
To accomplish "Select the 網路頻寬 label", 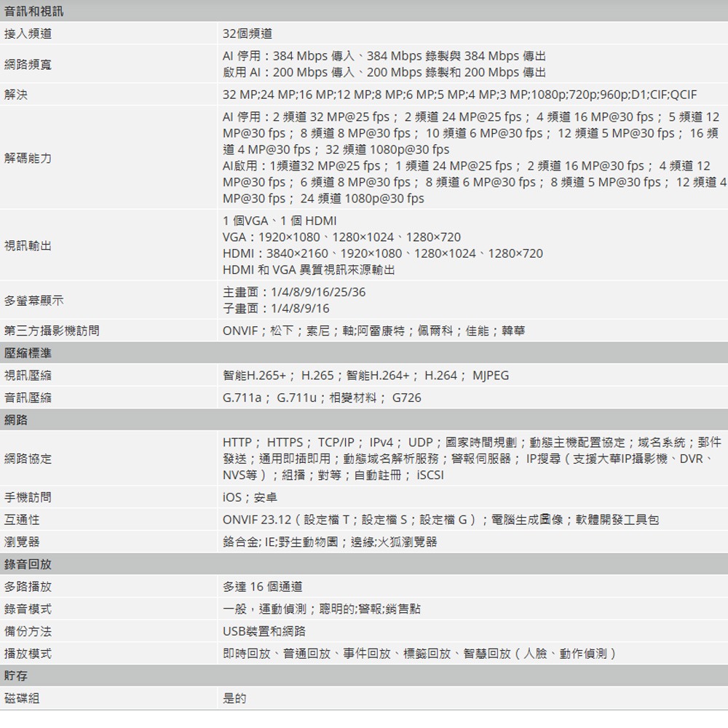I will 28,64.
